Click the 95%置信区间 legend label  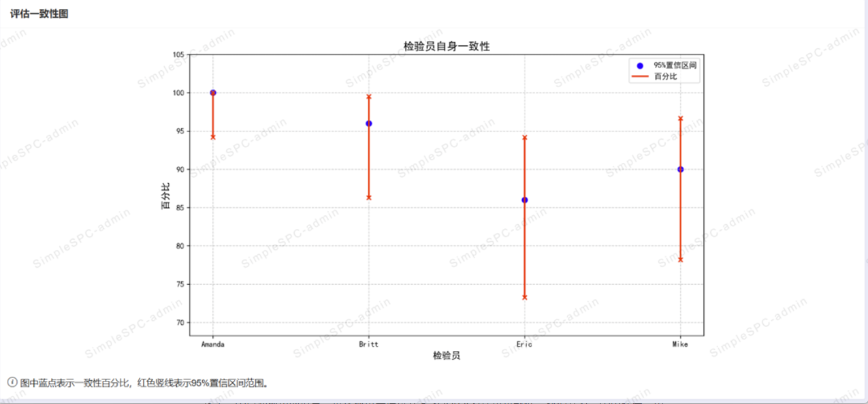675,65
